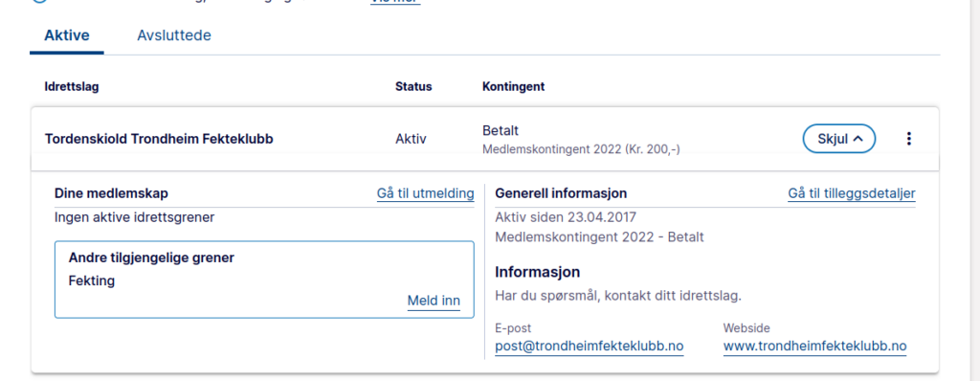This screenshot has height=381, width=980.
Task: Select the Aktive tab
Action: click(67, 35)
